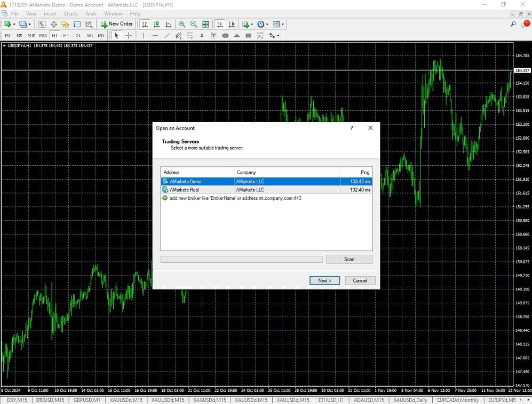Switch timeframe to M1
Image resolution: width=532 pixels, height=404 pixels.
tap(8, 36)
